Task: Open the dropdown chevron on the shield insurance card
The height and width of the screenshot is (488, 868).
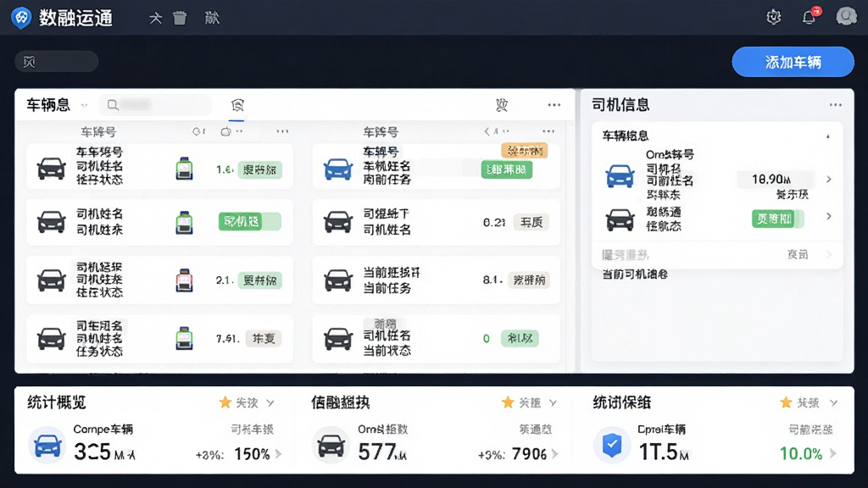Action: pos(833,402)
